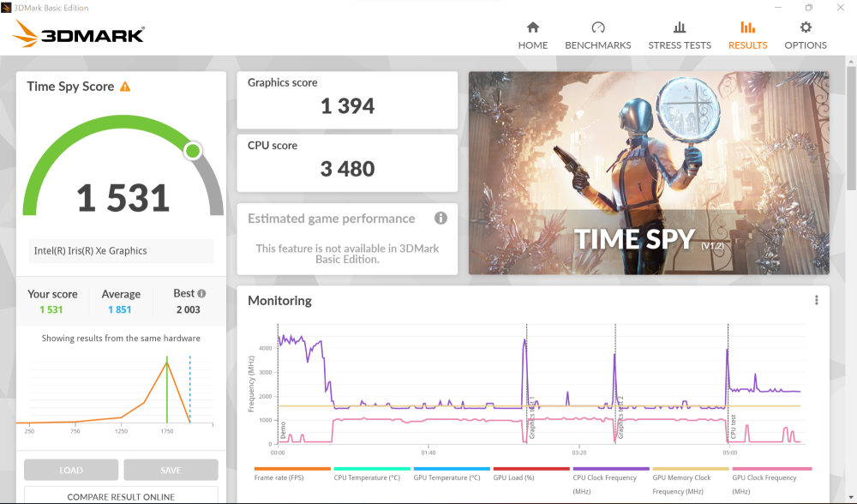The image size is (857, 504).
Task: Toggle GPU Memory Clock Frequency legend swatch
Action: [691, 469]
